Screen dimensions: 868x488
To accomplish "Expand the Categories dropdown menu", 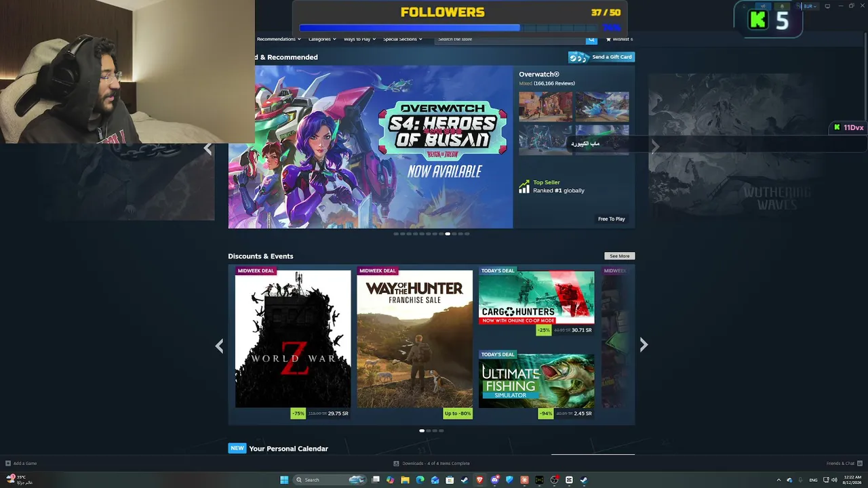I will click(322, 39).
